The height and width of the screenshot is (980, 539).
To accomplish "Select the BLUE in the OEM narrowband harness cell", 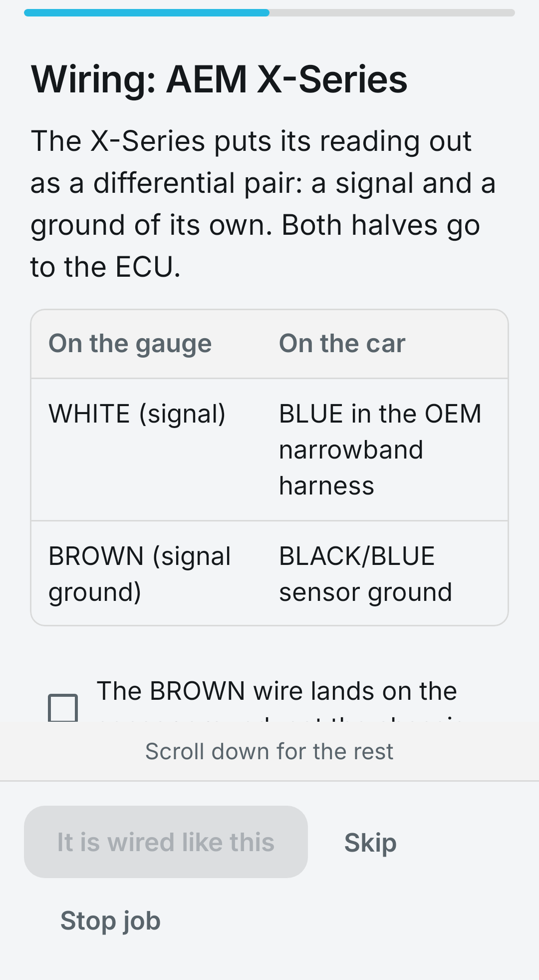I will click(380, 450).
